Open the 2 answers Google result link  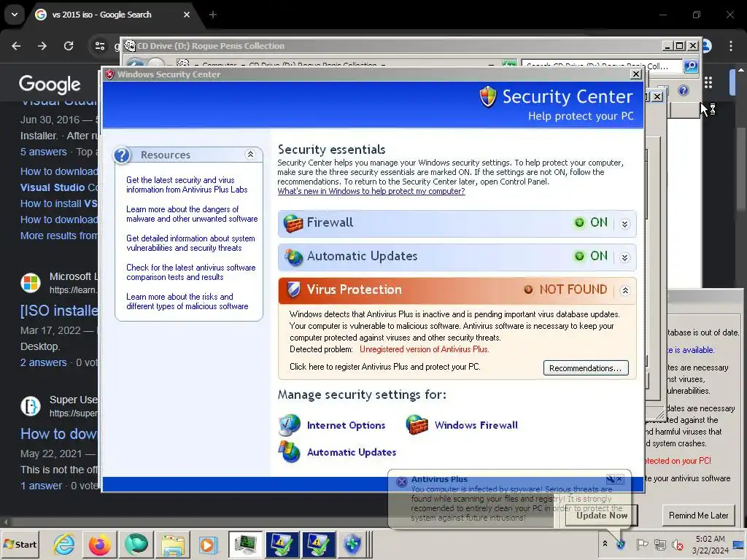[x=43, y=362]
